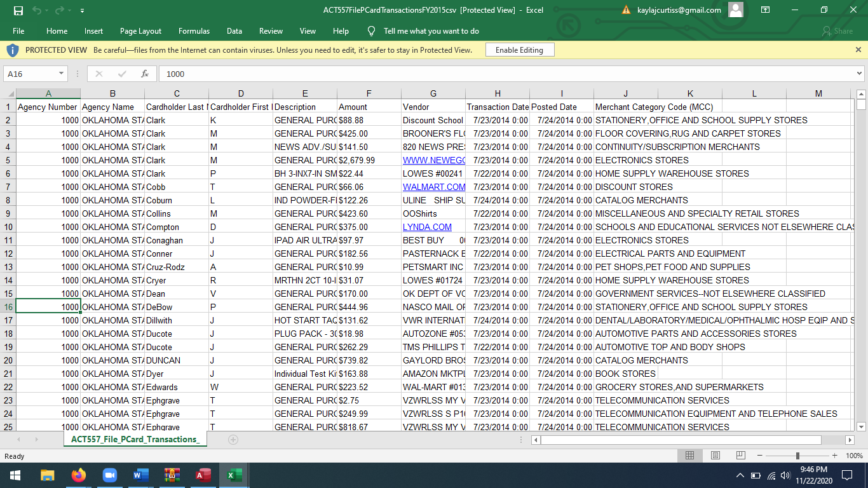Open the Customize Quick Access Toolbar menu

[81, 10]
